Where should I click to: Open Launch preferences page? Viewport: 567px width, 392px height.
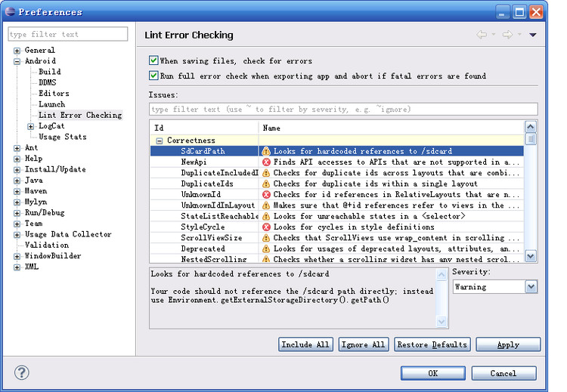click(51, 104)
